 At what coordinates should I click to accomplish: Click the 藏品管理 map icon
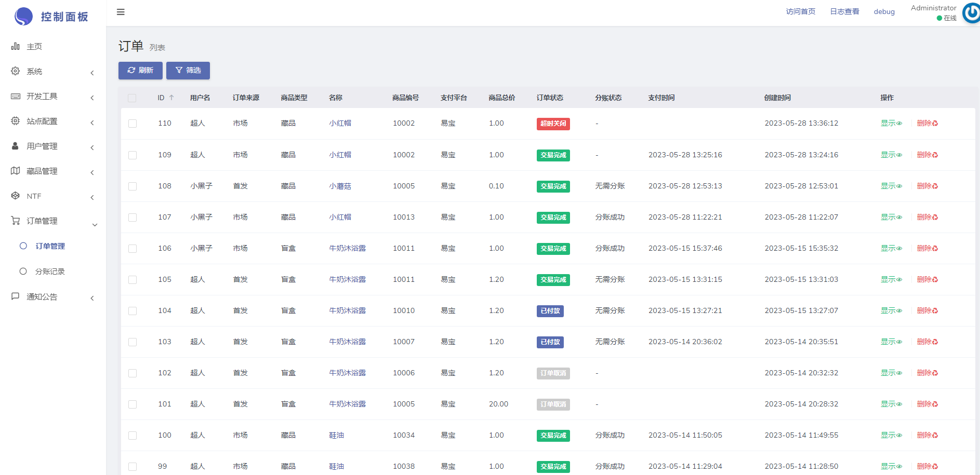coord(16,171)
